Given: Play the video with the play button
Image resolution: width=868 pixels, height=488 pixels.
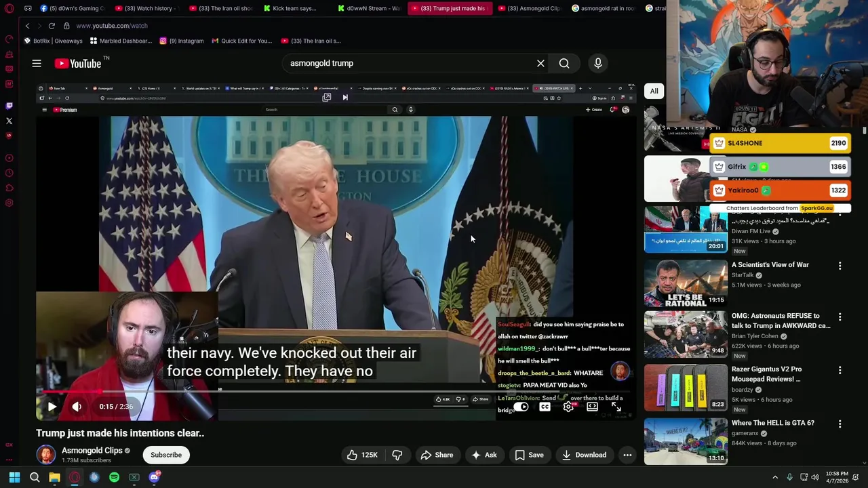Looking at the screenshot, I should [52, 407].
